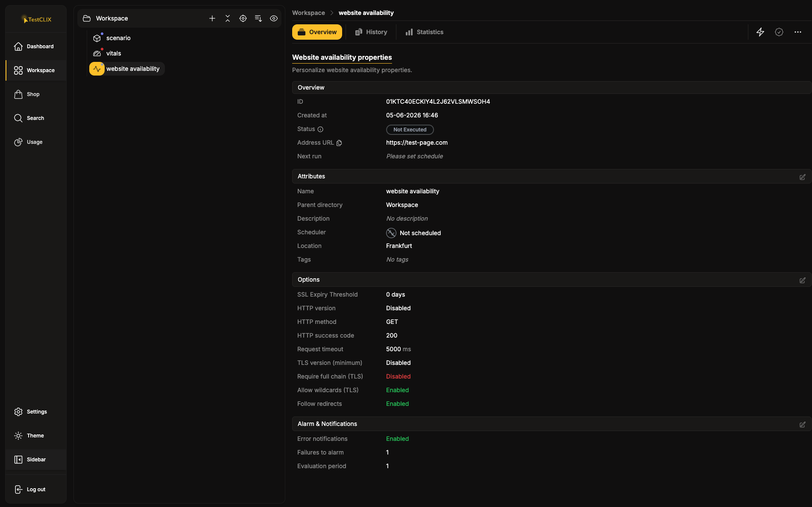Open the Search page
Screen dimensions: 812x507
(36, 118)
